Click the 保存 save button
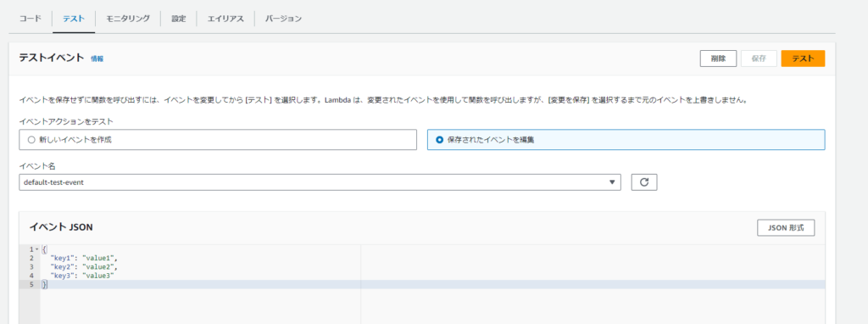 [x=759, y=59]
